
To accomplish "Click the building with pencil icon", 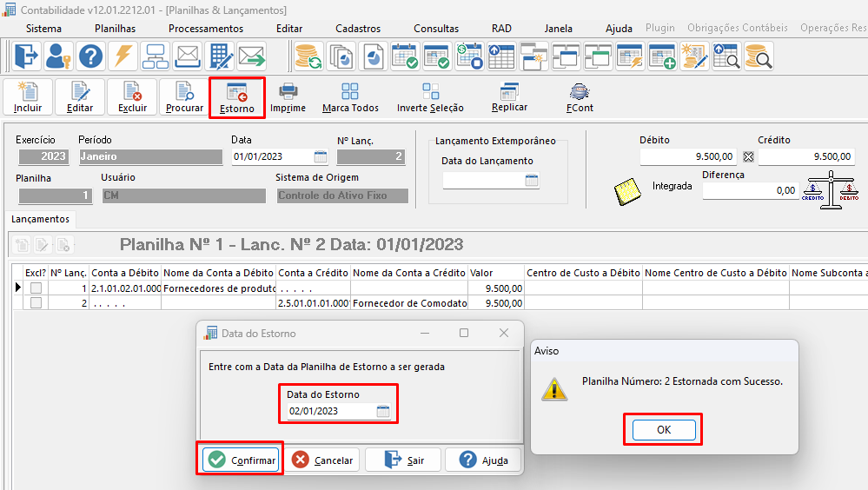I will click(x=220, y=56).
